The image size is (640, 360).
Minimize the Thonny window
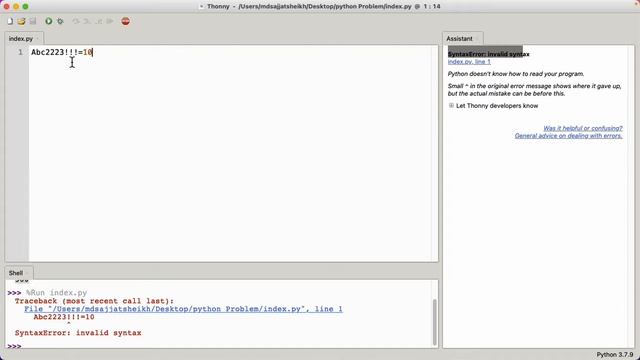(16, 7)
